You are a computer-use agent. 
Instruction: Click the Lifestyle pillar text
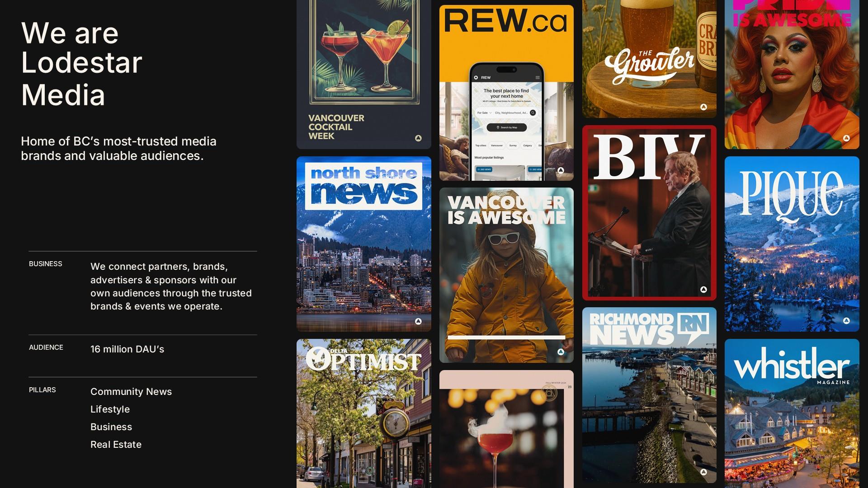tap(110, 409)
